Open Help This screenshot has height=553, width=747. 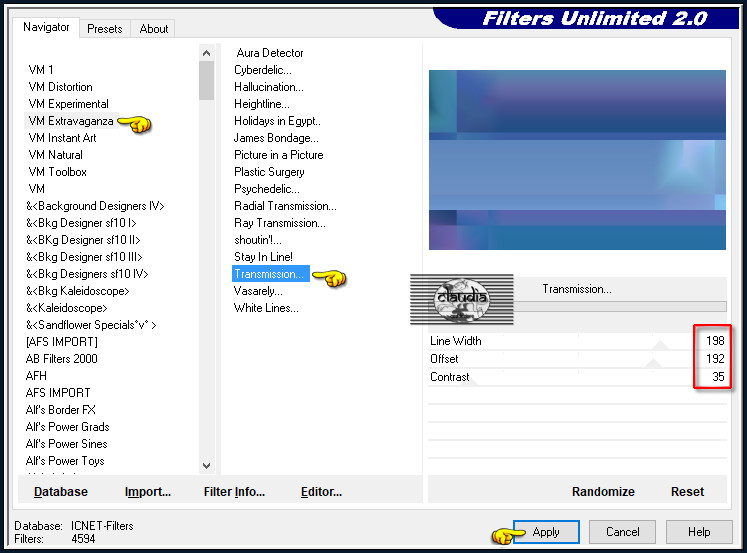click(699, 532)
